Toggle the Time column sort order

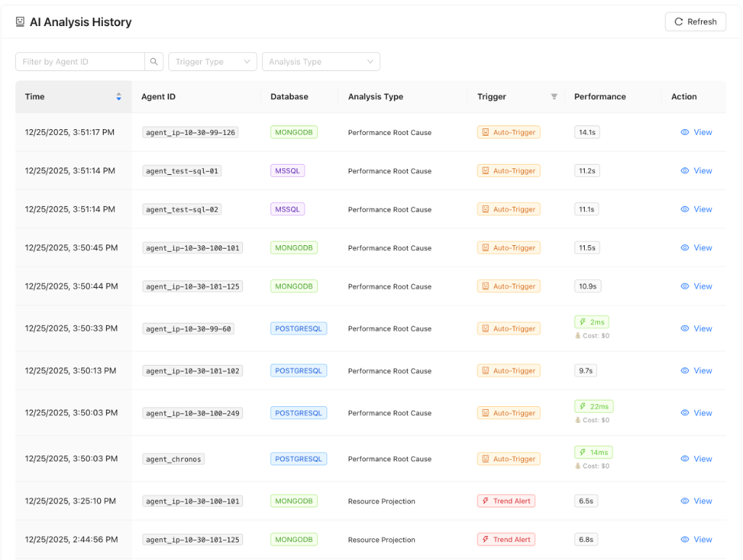pyautogui.click(x=118, y=96)
